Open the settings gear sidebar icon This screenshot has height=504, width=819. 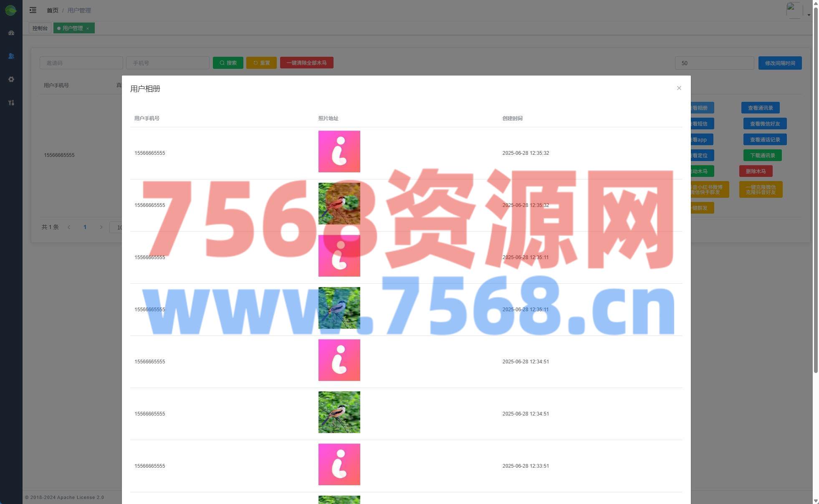click(11, 79)
